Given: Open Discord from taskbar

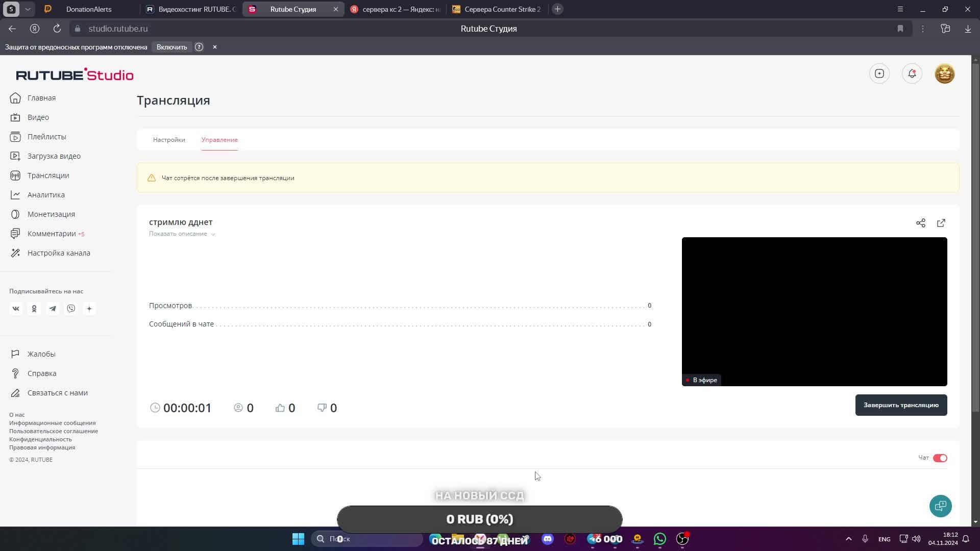Looking at the screenshot, I should 548,539.
